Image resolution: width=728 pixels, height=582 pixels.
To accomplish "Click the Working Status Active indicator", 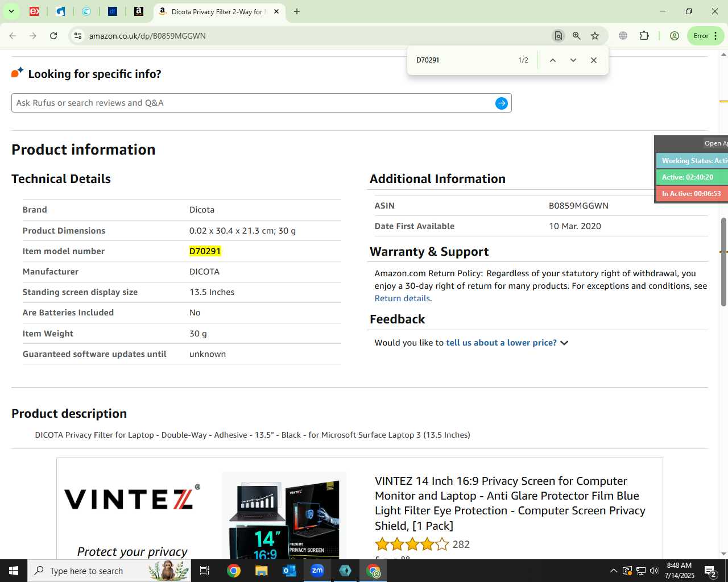I will (692, 161).
